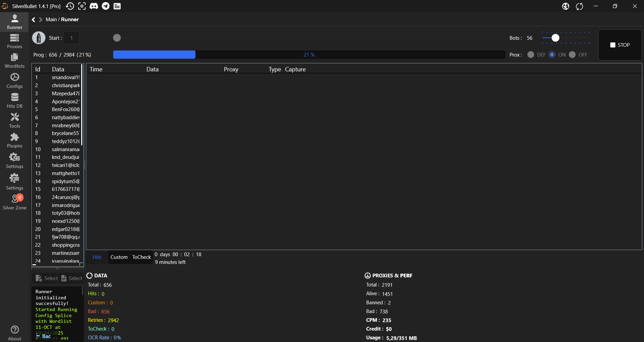
Task: Click the Bots slider handle
Action: [x=555, y=38]
